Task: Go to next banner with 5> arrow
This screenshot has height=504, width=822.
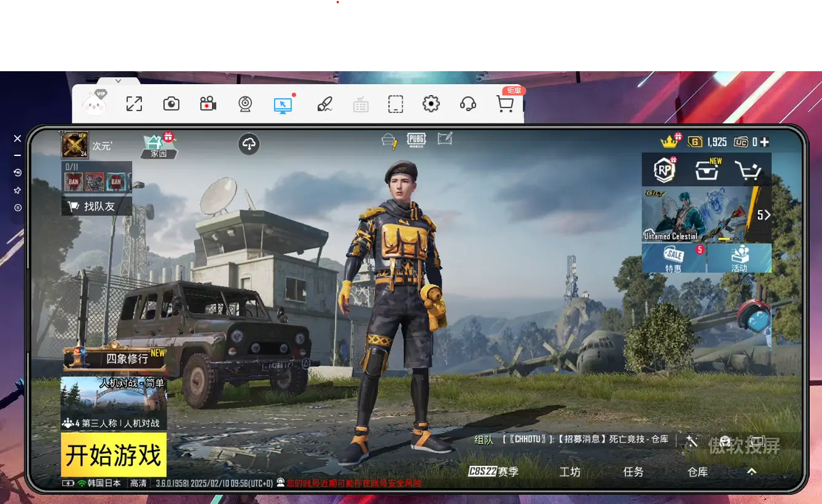Action: [764, 215]
